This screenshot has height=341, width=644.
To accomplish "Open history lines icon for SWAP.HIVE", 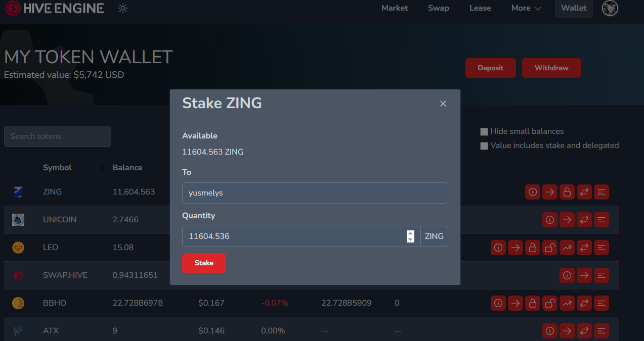I will 602,275.
